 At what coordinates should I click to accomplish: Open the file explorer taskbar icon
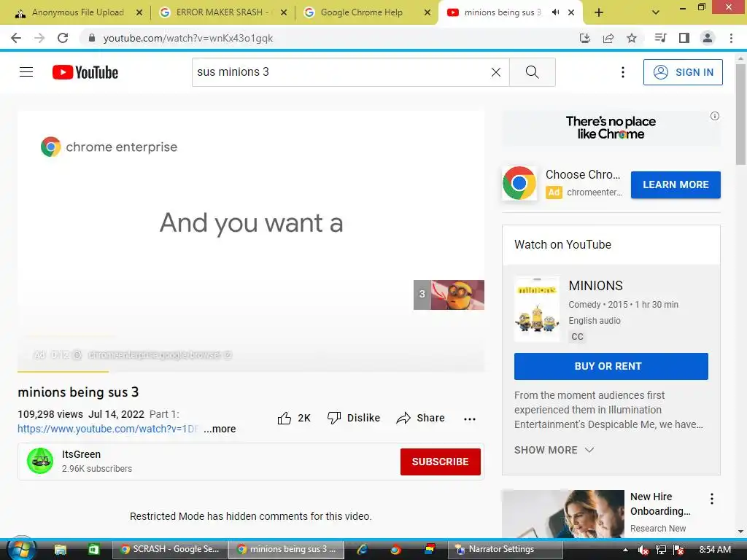point(61,550)
